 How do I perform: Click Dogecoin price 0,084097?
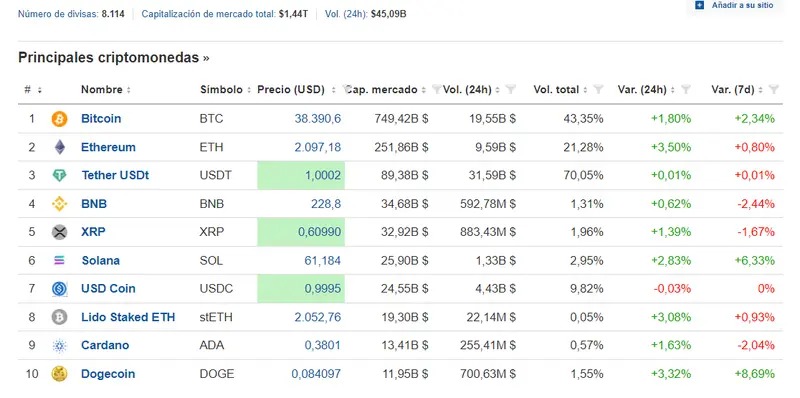point(316,374)
